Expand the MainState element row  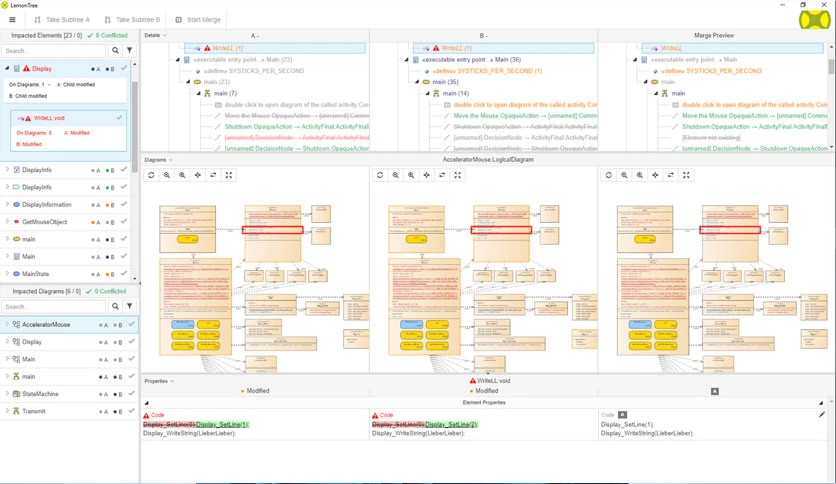pos(7,273)
